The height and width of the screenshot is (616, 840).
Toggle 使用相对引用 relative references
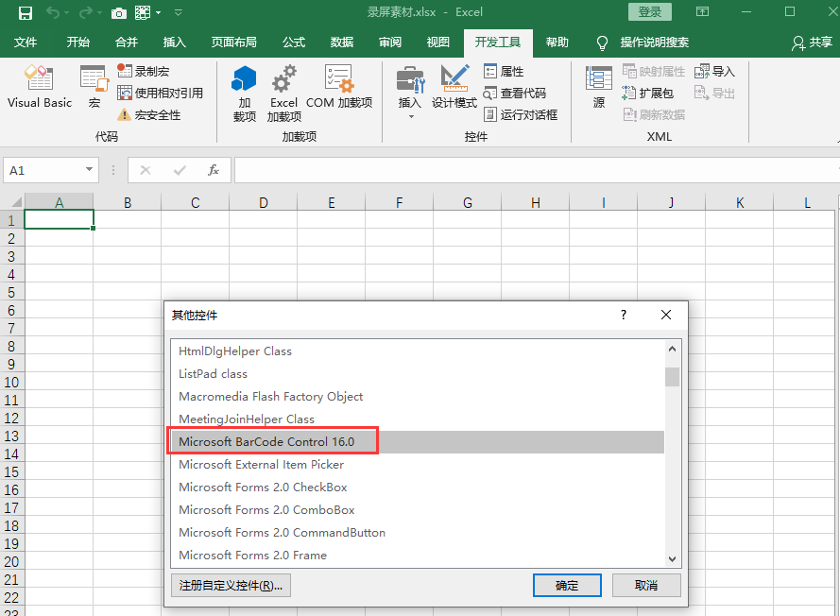pos(161,94)
